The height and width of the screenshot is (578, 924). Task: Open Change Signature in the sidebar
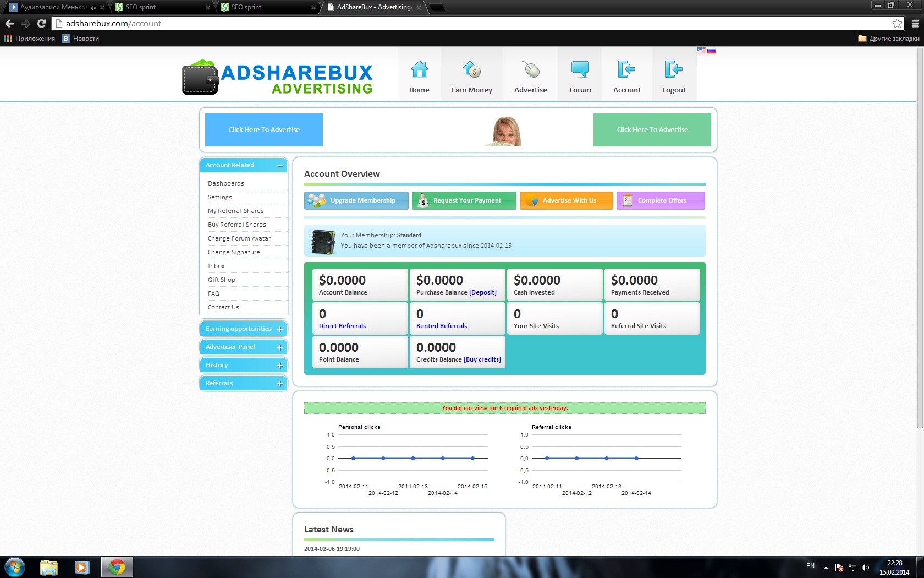click(x=234, y=252)
